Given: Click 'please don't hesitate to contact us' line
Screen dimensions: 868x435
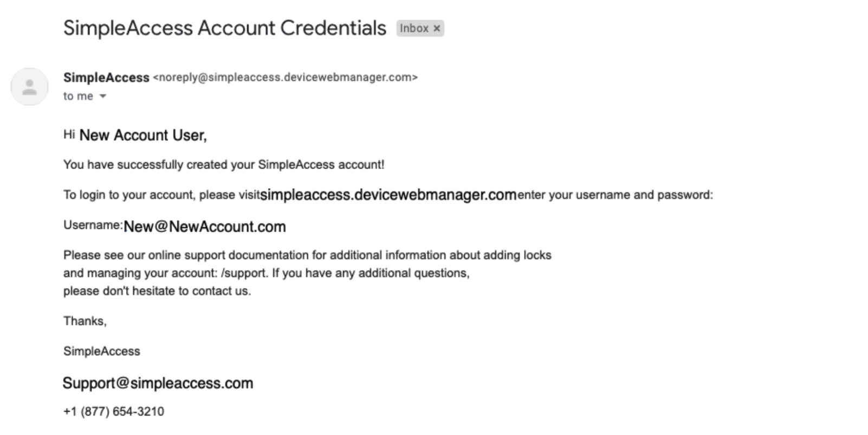Looking at the screenshot, I should pyautogui.click(x=157, y=291).
